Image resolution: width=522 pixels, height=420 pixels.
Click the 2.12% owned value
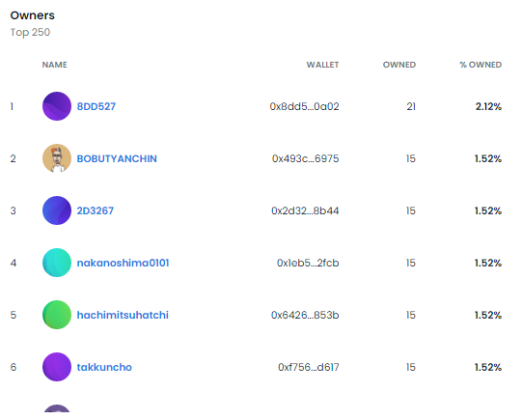click(488, 106)
